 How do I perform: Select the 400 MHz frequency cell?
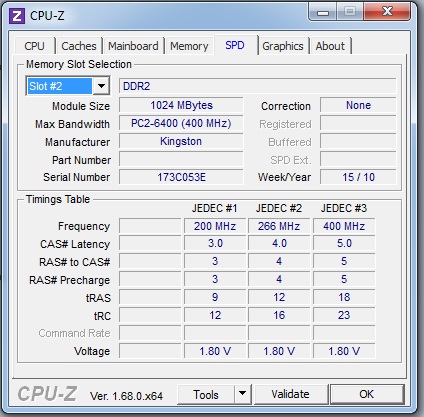(x=344, y=226)
